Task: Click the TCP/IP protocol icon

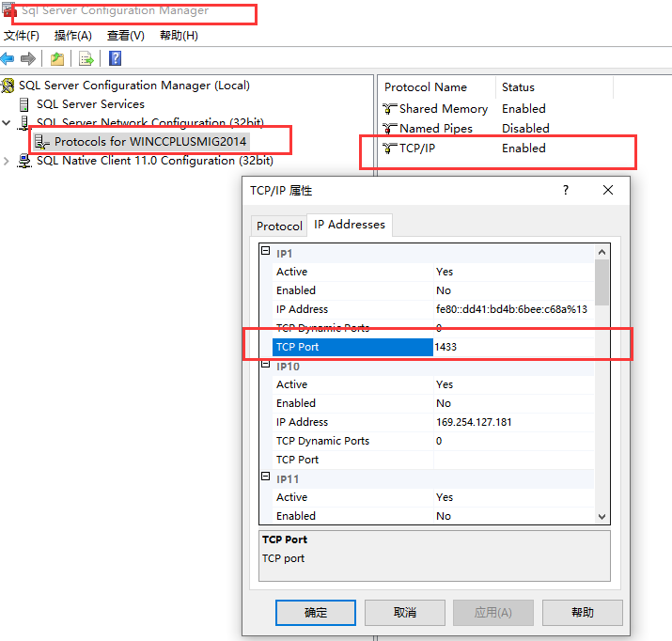Action: [x=389, y=149]
